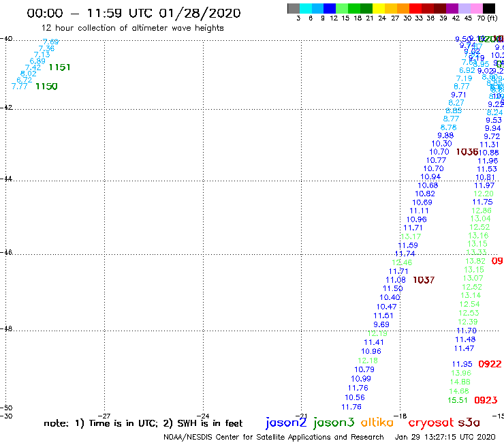Click the wave height value 11.31
504x443 pixels.
click(x=489, y=144)
